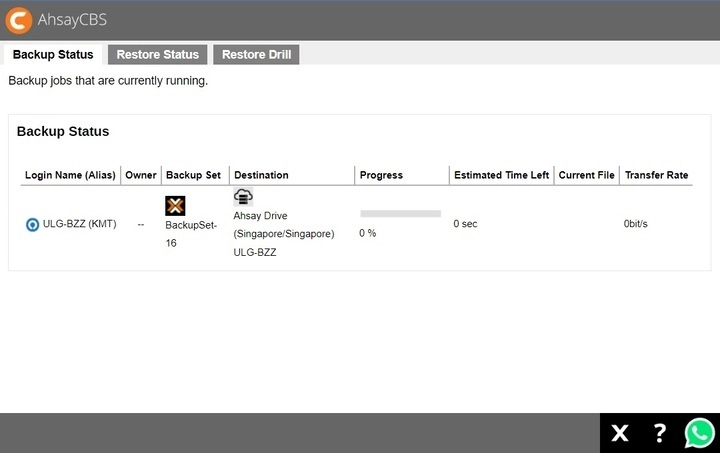Screen dimensions: 720x453
Task: Select the ULG-BZZ (KMT) login name
Action: [x=79, y=224]
